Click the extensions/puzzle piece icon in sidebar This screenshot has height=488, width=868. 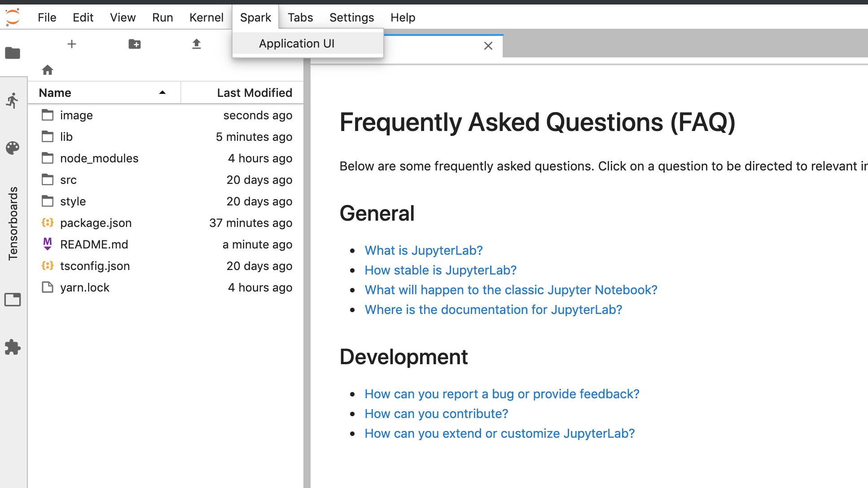pyautogui.click(x=13, y=347)
